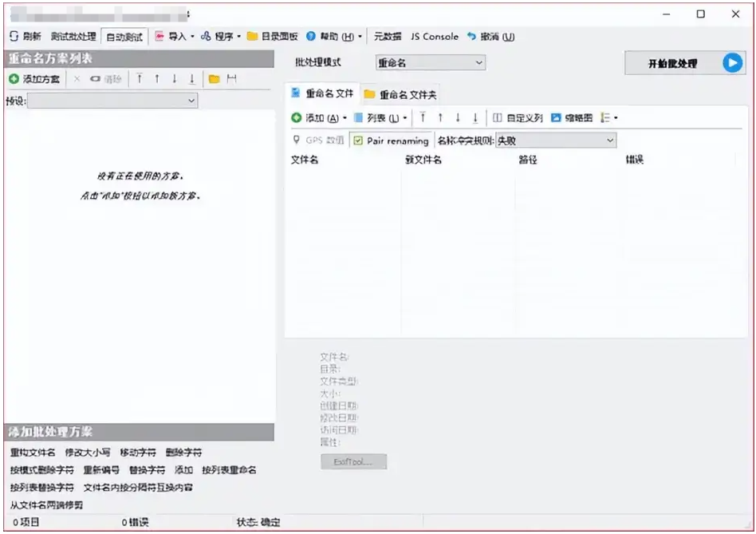Select the 重命名文件 tab

(x=322, y=93)
